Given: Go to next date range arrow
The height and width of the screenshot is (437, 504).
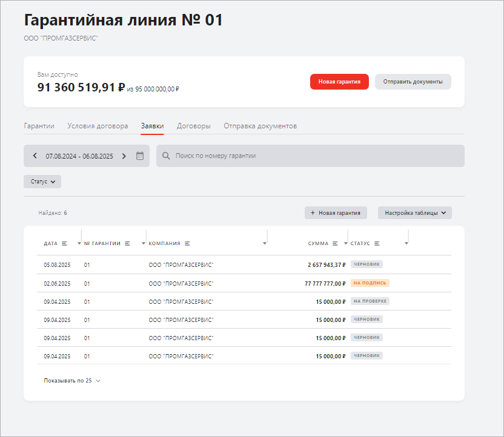Looking at the screenshot, I should (x=124, y=156).
